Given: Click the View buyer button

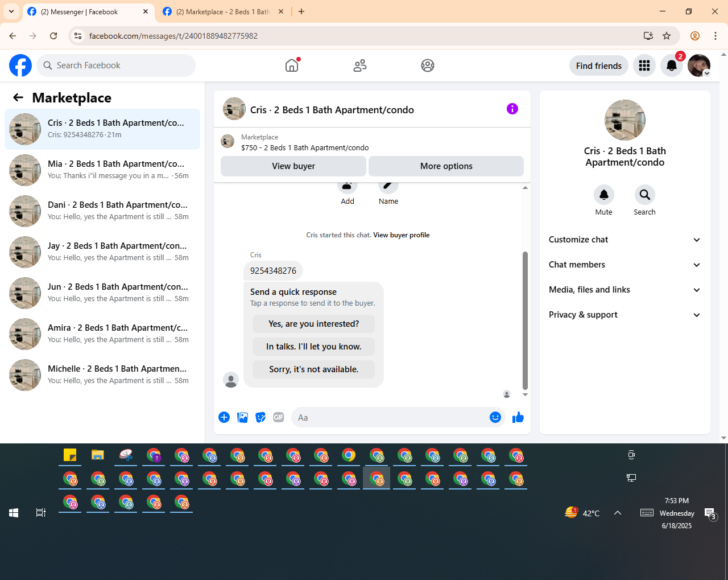Looking at the screenshot, I should pyautogui.click(x=293, y=166).
